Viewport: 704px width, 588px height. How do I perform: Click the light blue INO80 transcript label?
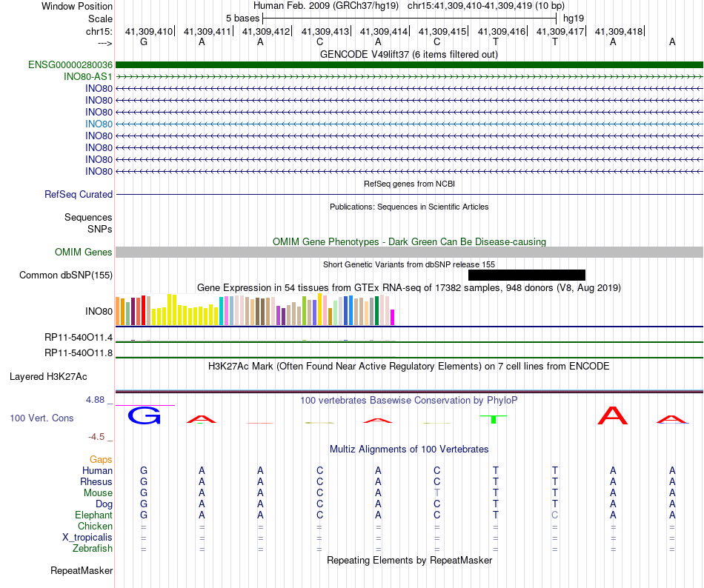(99, 124)
